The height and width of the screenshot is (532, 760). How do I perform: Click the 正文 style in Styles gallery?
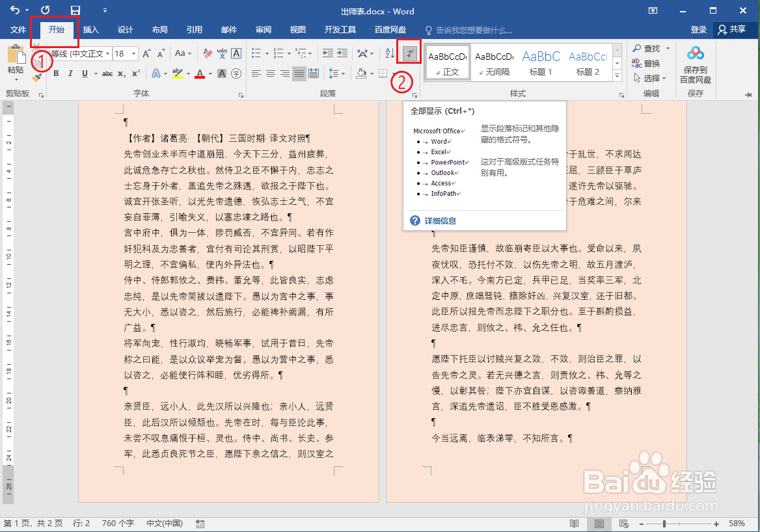(448, 62)
